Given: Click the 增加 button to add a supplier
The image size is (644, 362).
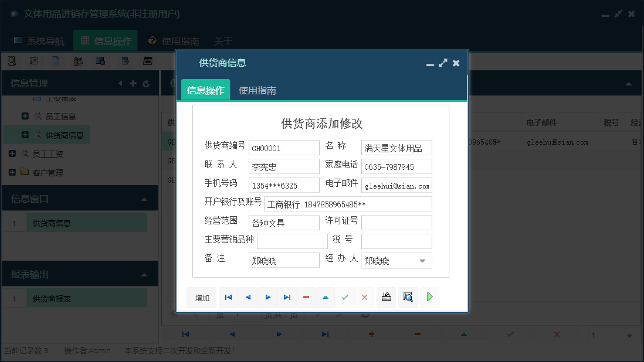Looking at the screenshot, I should tap(202, 298).
